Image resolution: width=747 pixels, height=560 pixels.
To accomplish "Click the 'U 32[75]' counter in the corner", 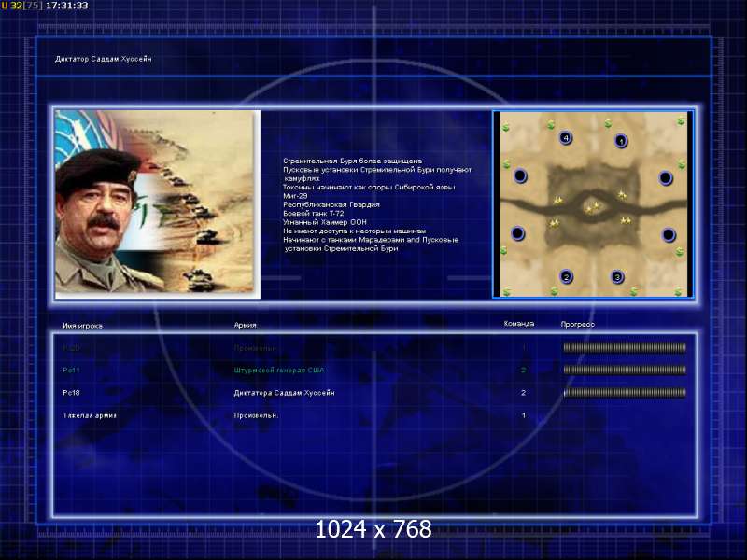I will tap(21, 6).
